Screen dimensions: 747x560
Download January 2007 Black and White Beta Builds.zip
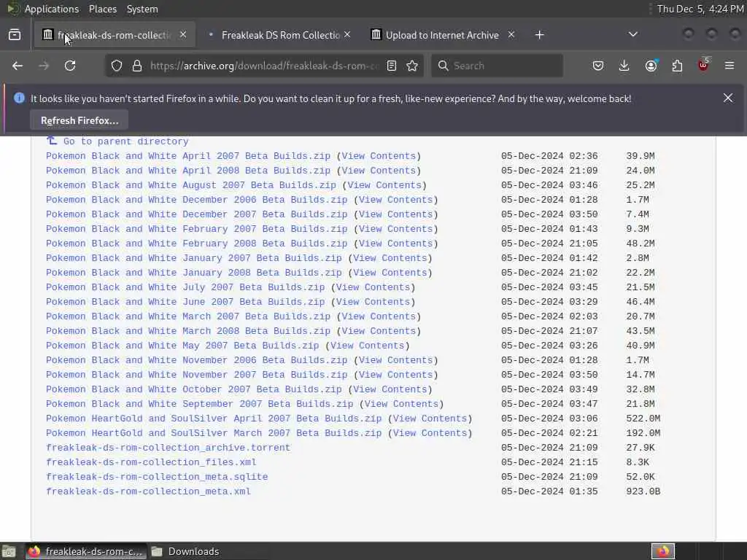(194, 258)
